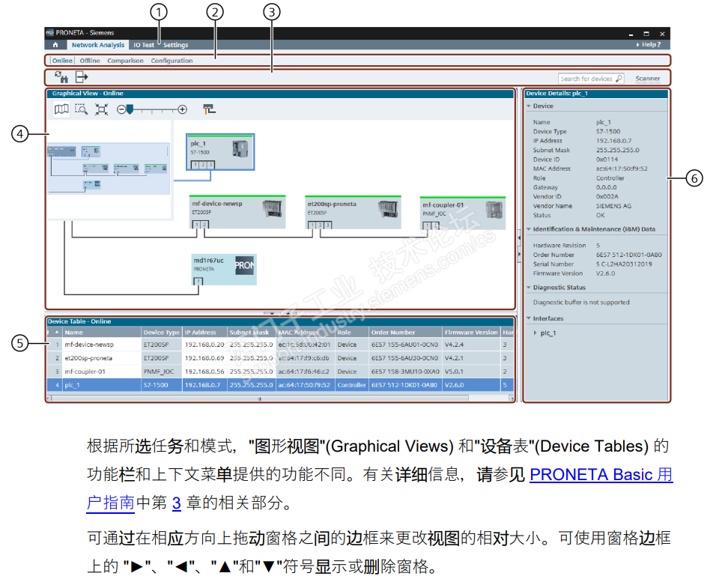Open Help menu
This screenshot has height=588, width=719.
[x=649, y=44]
